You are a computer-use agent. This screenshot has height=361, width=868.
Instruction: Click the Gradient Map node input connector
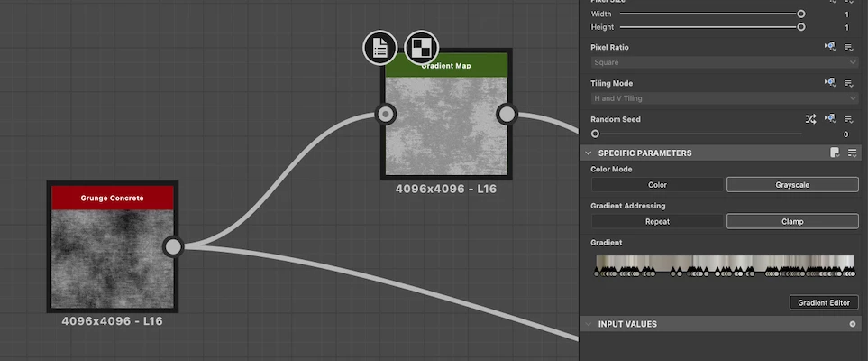click(386, 115)
